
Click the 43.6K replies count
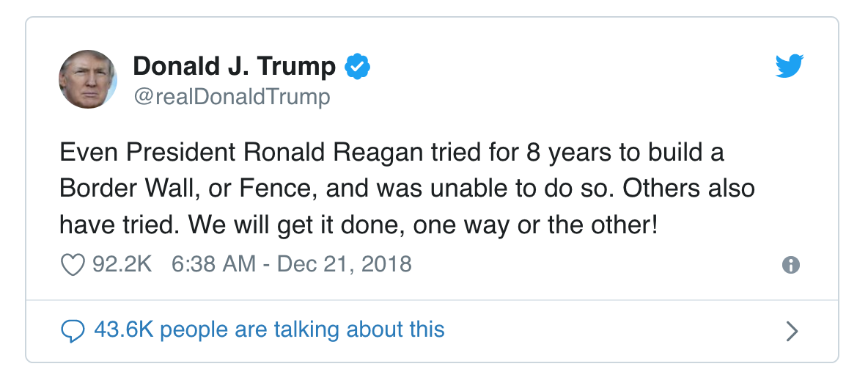[122, 329]
